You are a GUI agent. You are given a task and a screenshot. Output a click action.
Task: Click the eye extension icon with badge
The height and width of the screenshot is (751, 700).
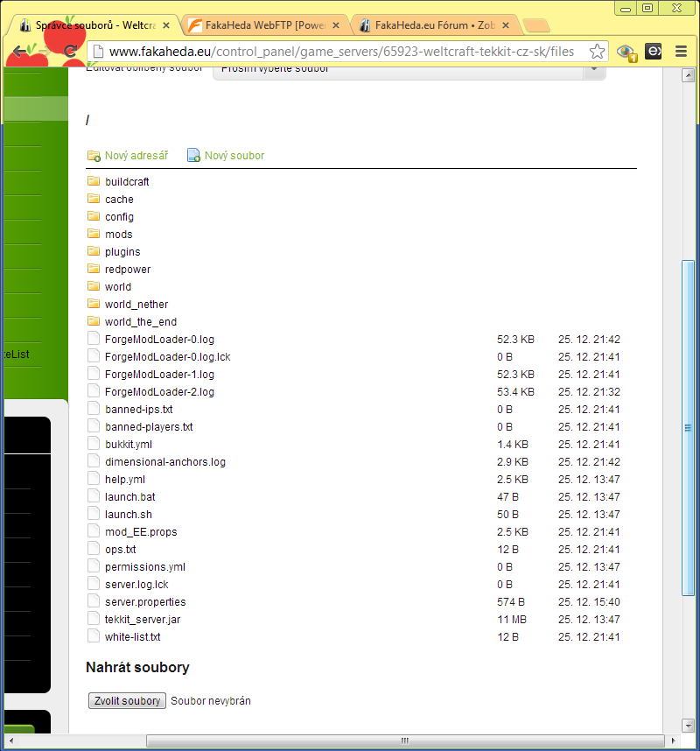[x=626, y=53]
